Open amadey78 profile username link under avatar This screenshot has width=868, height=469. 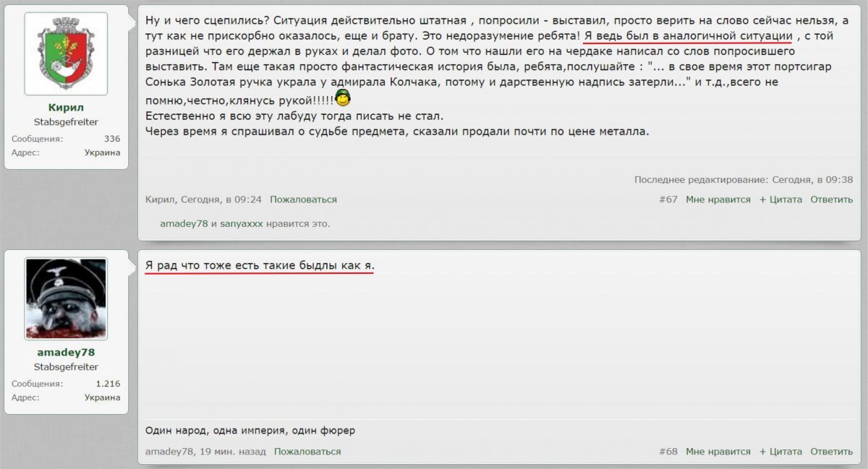pyautogui.click(x=66, y=352)
